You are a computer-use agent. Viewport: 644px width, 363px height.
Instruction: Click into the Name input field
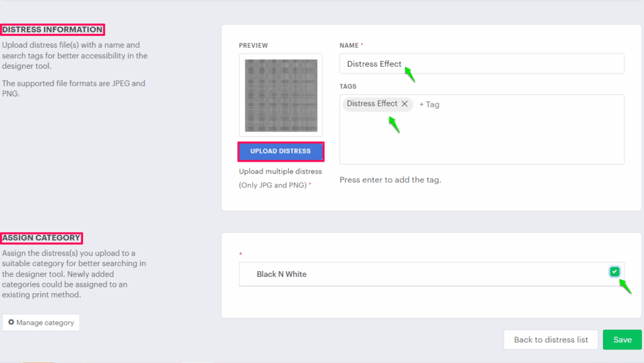(x=503, y=64)
